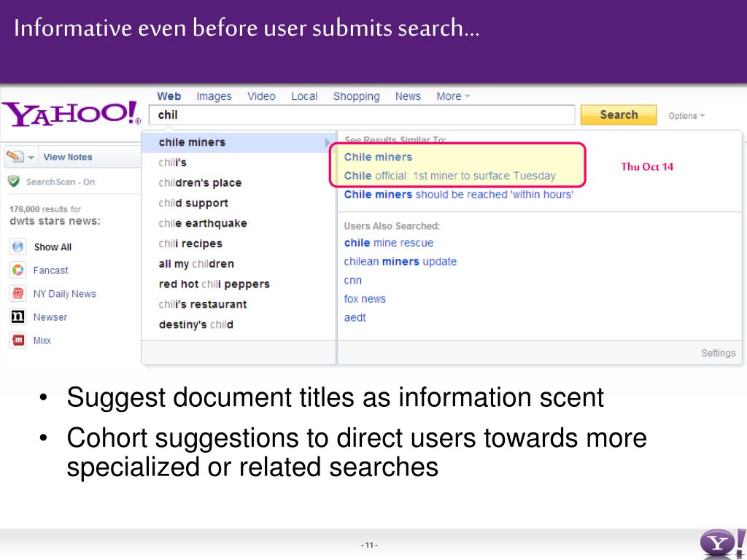747x560 pixels.
Task: Click the Newser source link
Action: point(50,317)
